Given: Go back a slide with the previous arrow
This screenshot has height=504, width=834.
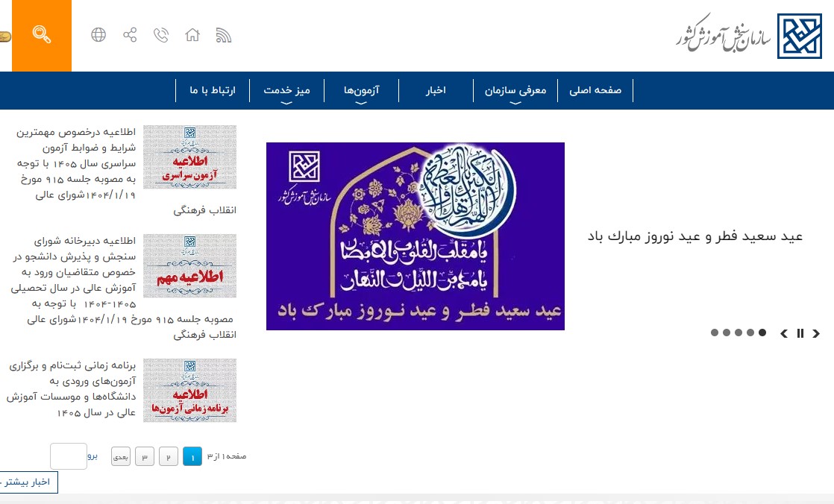Looking at the screenshot, I should coord(783,333).
